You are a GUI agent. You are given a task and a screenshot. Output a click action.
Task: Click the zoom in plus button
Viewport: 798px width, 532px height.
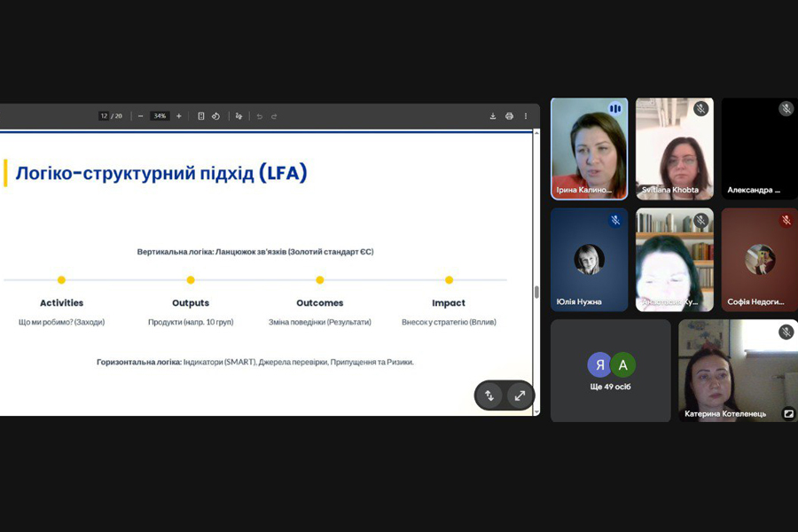(x=179, y=116)
